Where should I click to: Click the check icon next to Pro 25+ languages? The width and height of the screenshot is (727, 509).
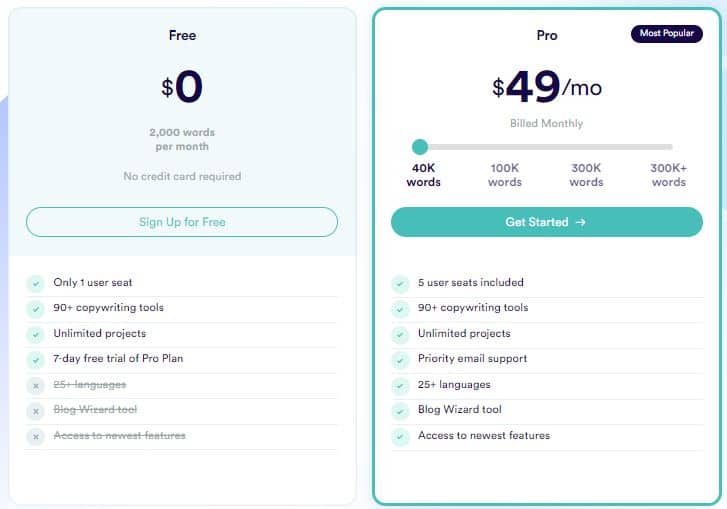point(400,386)
